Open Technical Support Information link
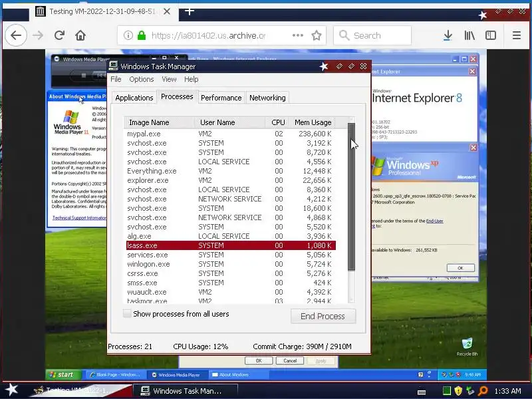 pos(79,218)
